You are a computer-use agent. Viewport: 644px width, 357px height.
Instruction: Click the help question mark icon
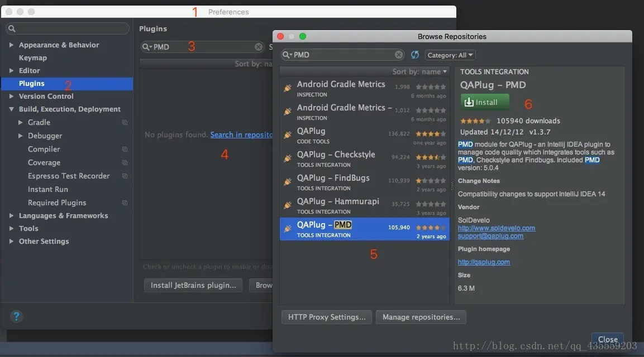[16, 316]
